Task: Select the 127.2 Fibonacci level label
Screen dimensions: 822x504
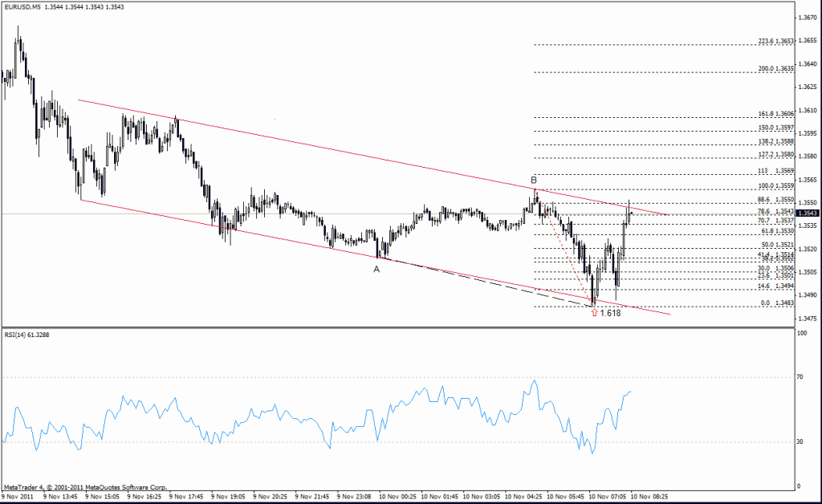Action: coord(776,155)
